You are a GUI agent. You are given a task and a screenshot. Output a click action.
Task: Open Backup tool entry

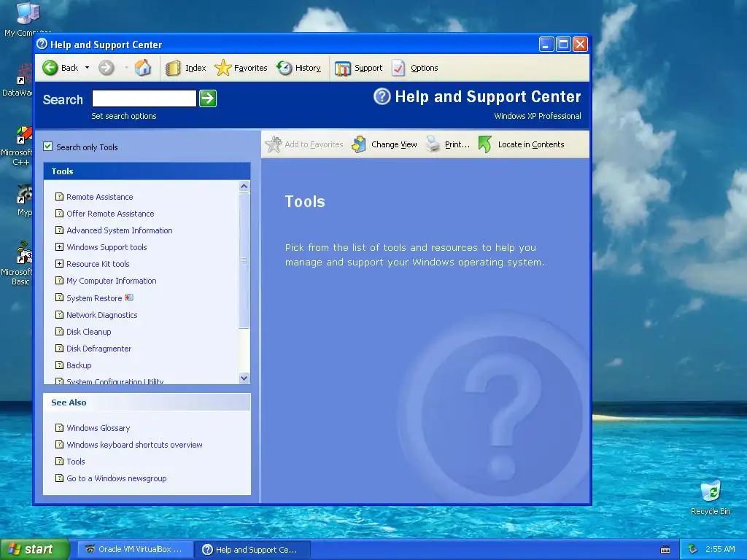(79, 365)
